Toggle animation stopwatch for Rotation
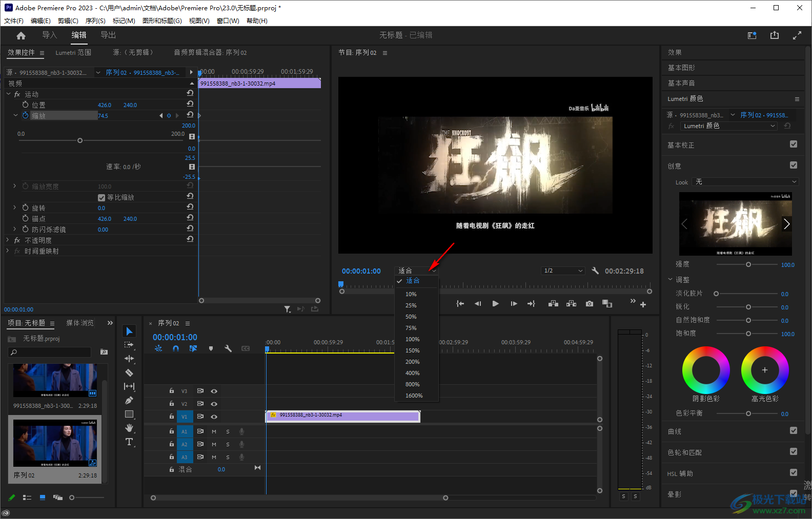Viewport: 812px width, 519px height. (x=26, y=207)
